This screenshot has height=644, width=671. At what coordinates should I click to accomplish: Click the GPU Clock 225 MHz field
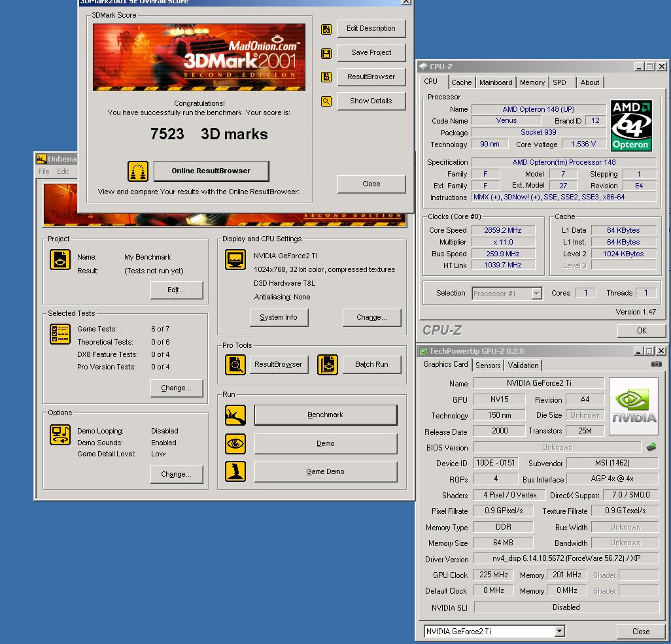pos(493,575)
